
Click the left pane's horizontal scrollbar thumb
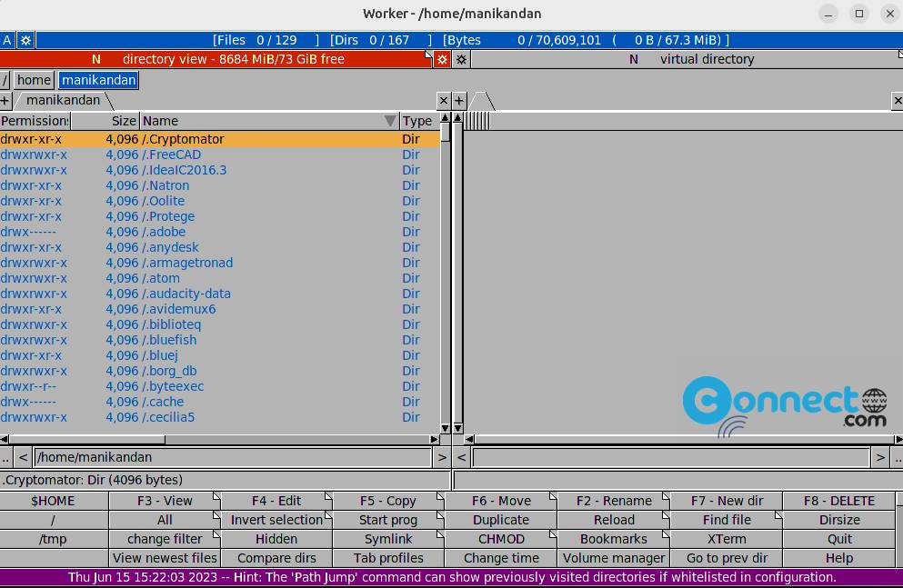[87, 440]
